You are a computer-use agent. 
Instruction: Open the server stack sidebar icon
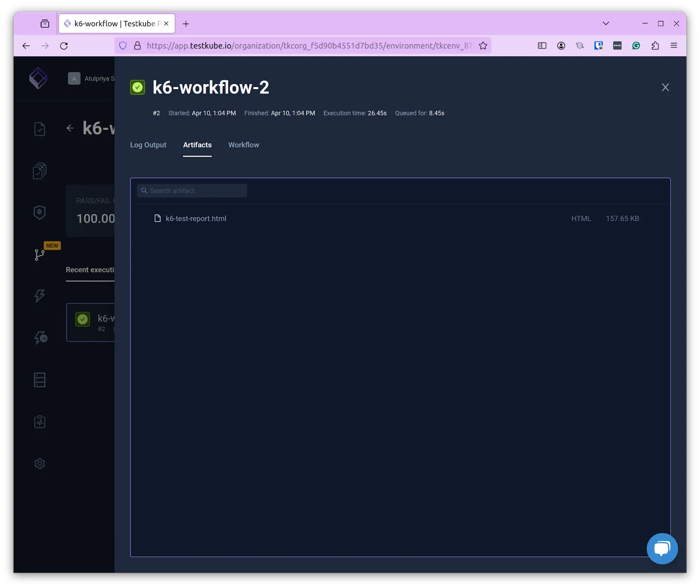point(39,380)
